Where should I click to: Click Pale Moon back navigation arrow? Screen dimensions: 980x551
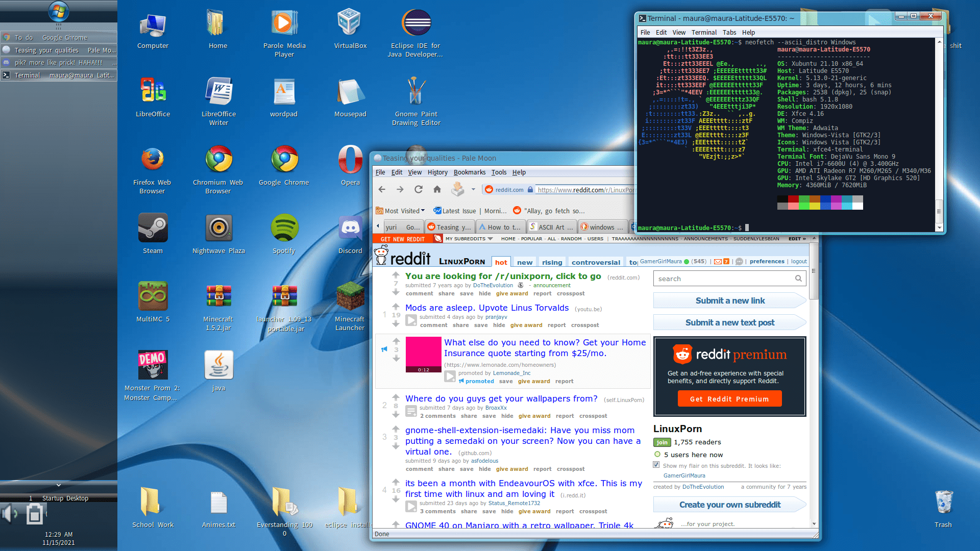pos(382,189)
